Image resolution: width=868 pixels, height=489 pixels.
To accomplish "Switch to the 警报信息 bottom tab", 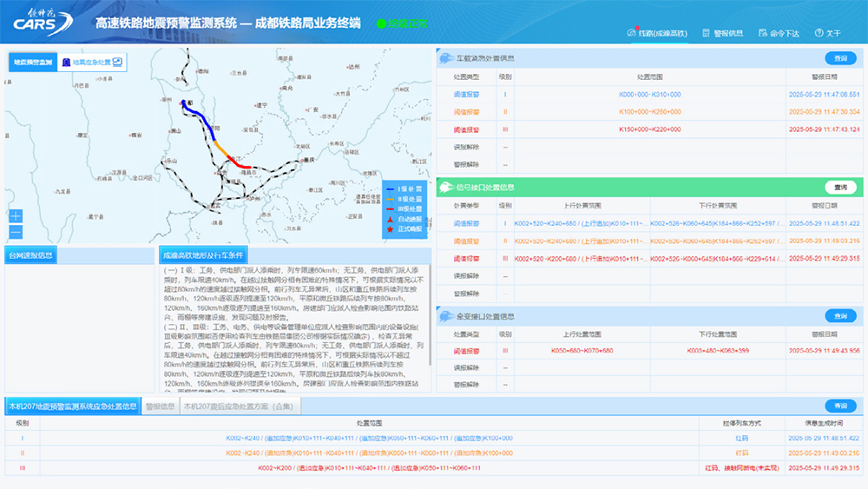I will pyautogui.click(x=160, y=406).
